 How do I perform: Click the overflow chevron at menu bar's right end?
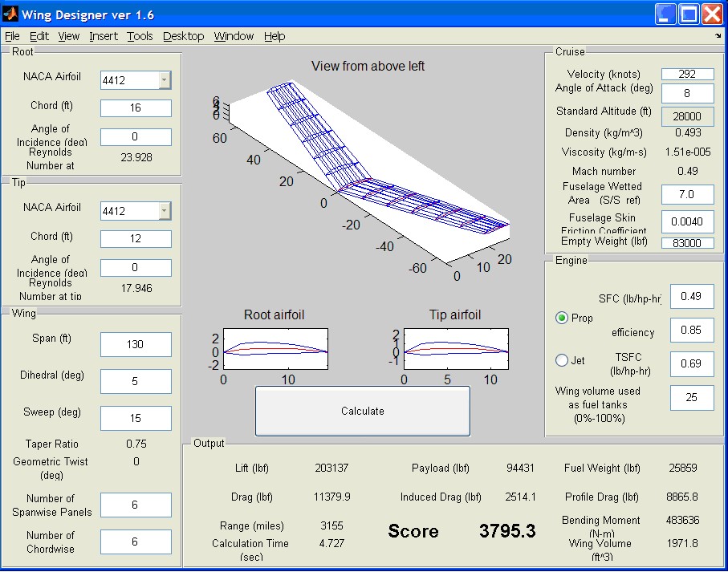tap(720, 36)
